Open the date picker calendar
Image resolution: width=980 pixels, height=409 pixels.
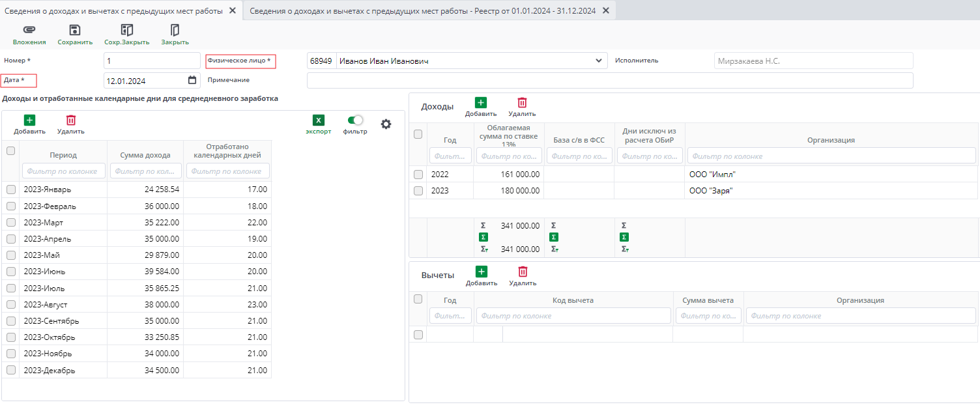pyautogui.click(x=192, y=80)
